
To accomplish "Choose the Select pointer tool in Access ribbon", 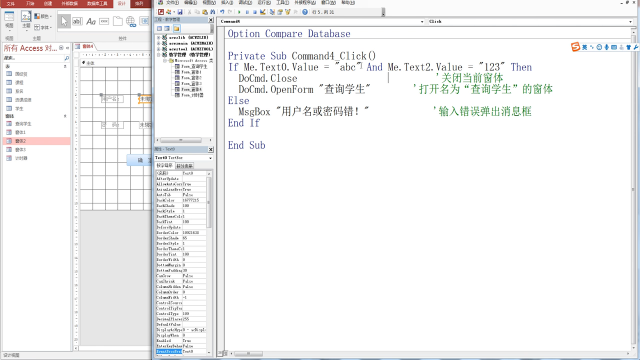I will (64, 21).
